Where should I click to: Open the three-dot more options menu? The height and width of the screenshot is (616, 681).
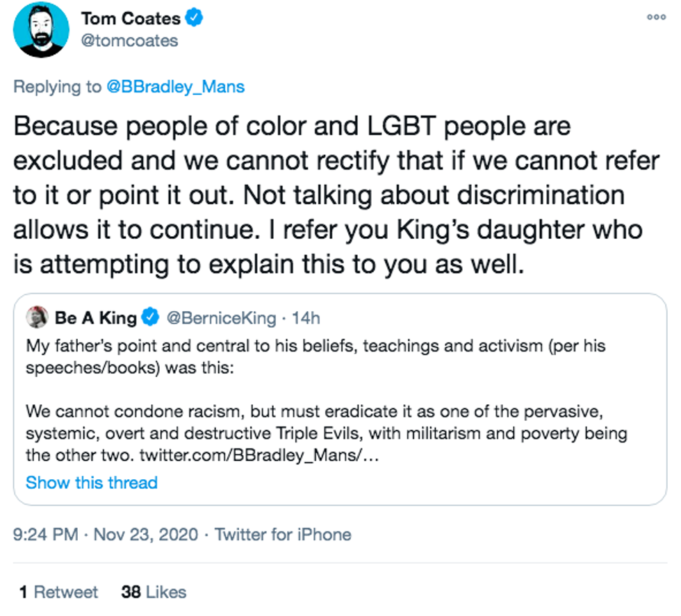click(656, 17)
